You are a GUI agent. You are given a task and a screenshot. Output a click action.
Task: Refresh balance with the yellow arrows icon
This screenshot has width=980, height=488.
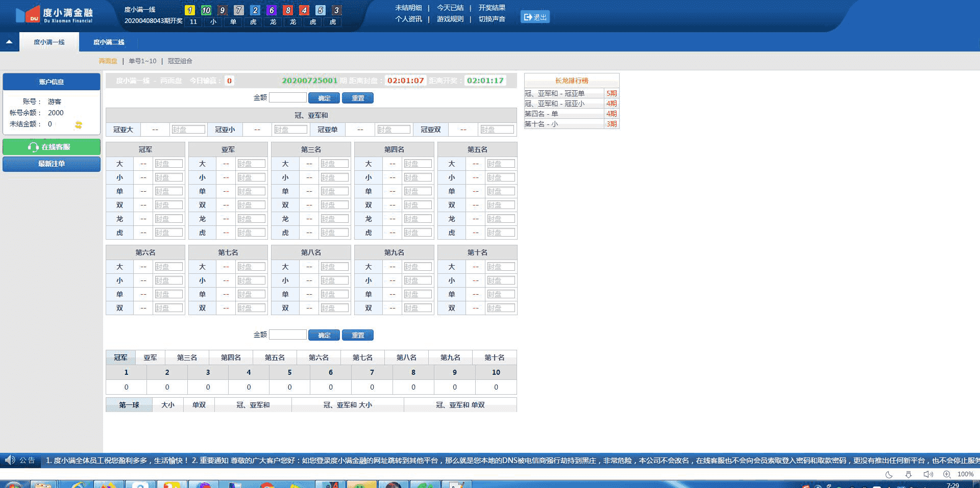79,124
